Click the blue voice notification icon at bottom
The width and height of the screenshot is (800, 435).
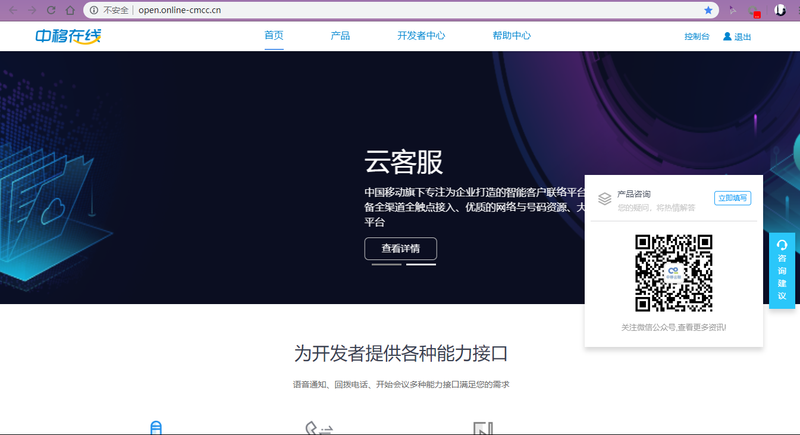tap(155, 428)
